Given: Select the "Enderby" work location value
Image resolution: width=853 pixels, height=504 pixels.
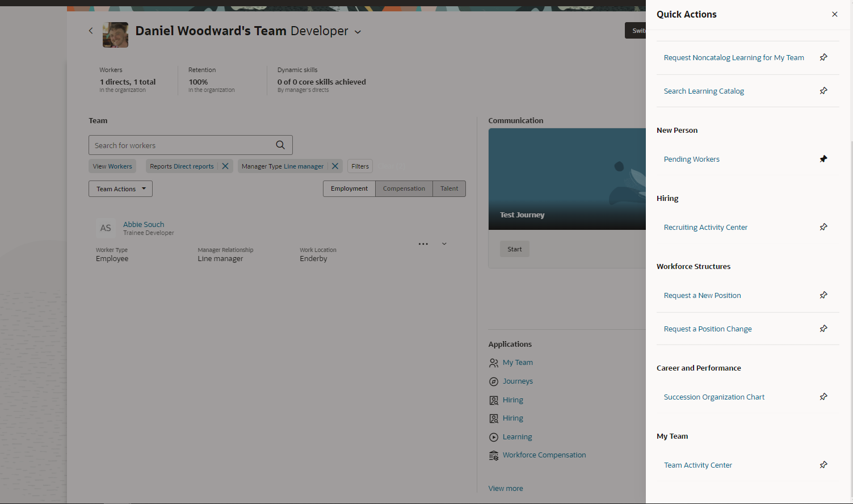Looking at the screenshot, I should 313,259.
